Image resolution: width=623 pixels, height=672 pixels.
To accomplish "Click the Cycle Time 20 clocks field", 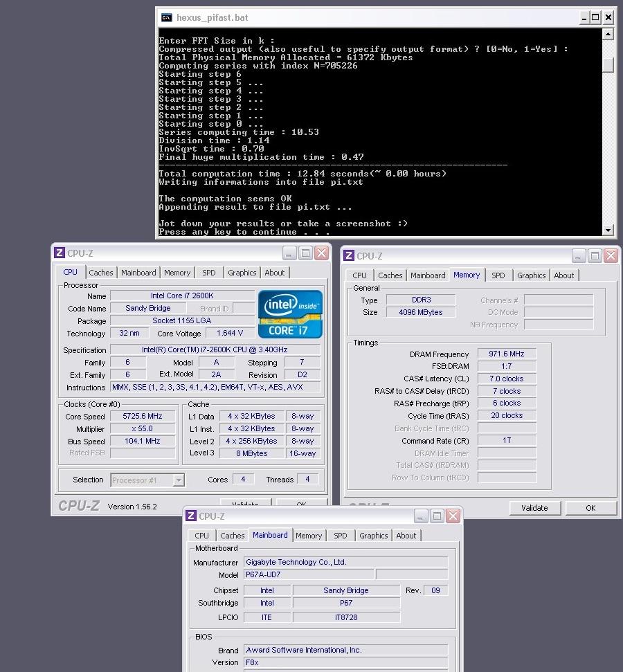I will pyautogui.click(x=507, y=416).
